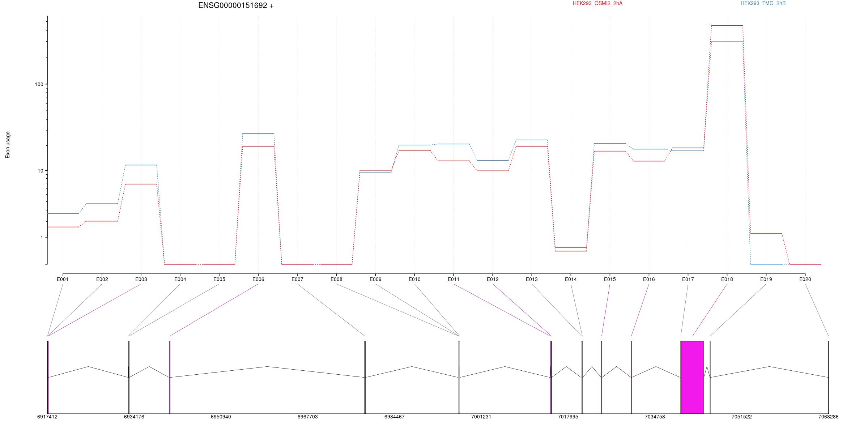Click genomic coordinate 7017995

tap(568, 417)
